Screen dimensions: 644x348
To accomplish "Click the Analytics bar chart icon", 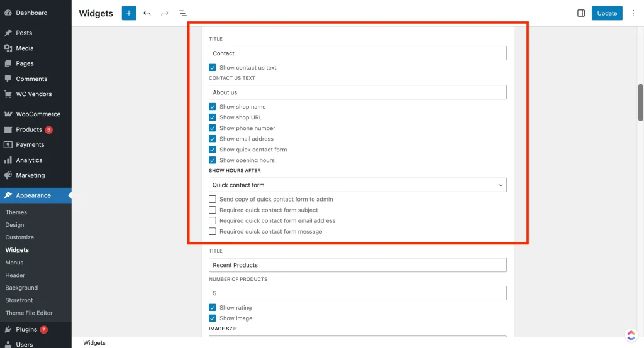I will pyautogui.click(x=8, y=160).
